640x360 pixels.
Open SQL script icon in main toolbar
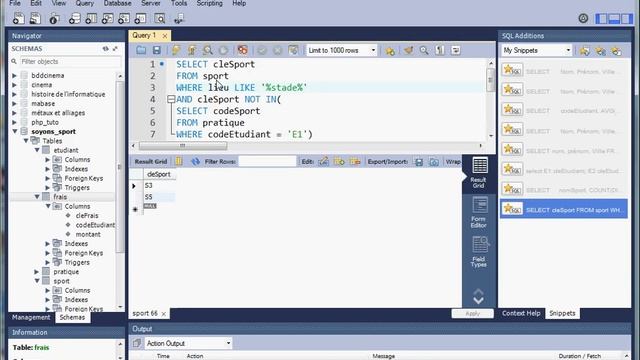(36, 18)
